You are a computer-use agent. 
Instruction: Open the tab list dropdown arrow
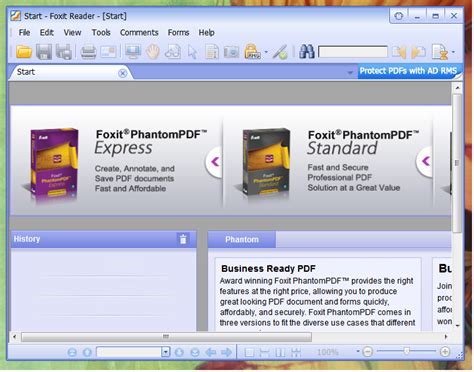[x=350, y=72]
